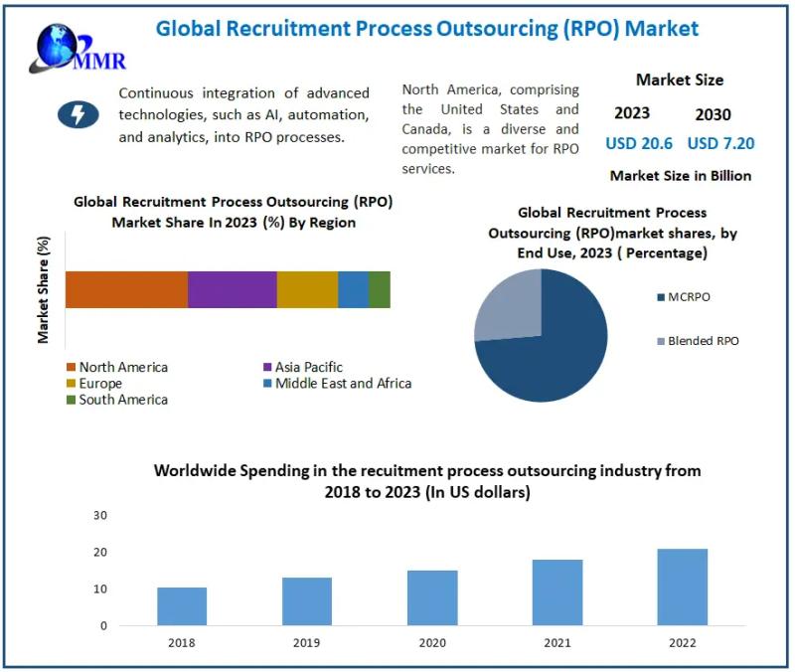Click the USD 20.6 market size value
Screen dimensions: 795x672
(639, 143)
